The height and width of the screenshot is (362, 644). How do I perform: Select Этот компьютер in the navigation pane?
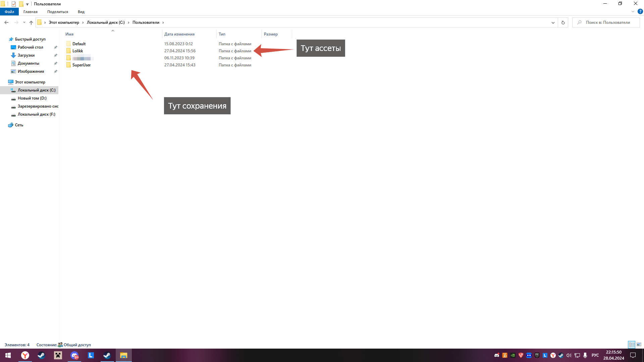click(30, 82)
